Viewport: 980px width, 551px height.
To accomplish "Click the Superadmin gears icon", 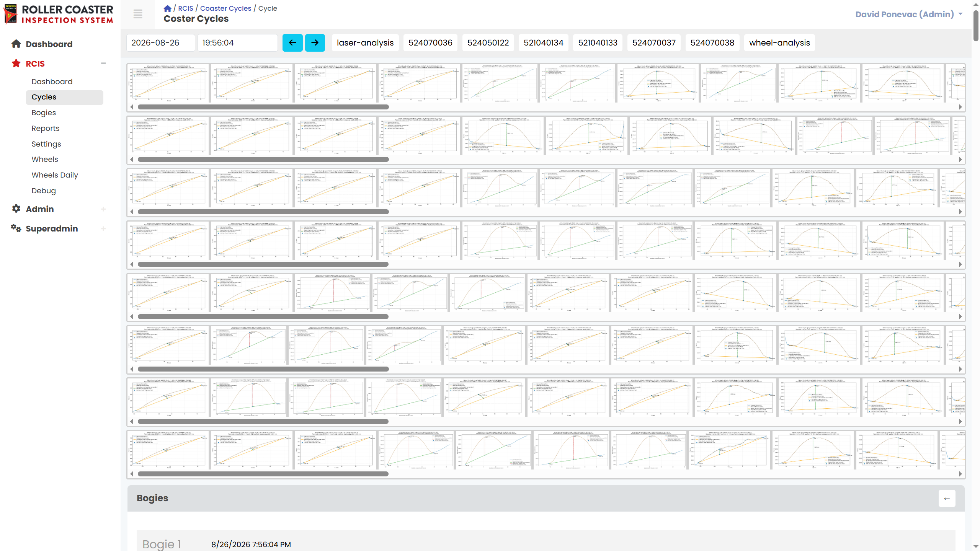I will click(16, 228).
